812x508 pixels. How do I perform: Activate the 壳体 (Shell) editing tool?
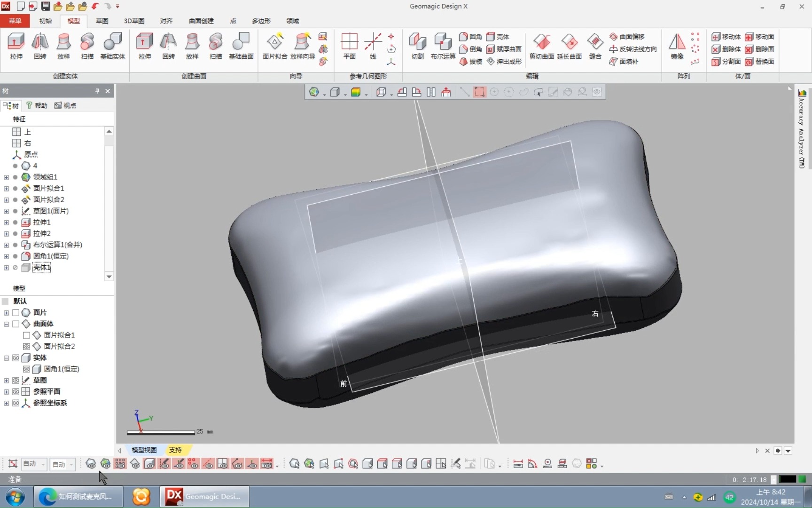[x=499, y=36]
